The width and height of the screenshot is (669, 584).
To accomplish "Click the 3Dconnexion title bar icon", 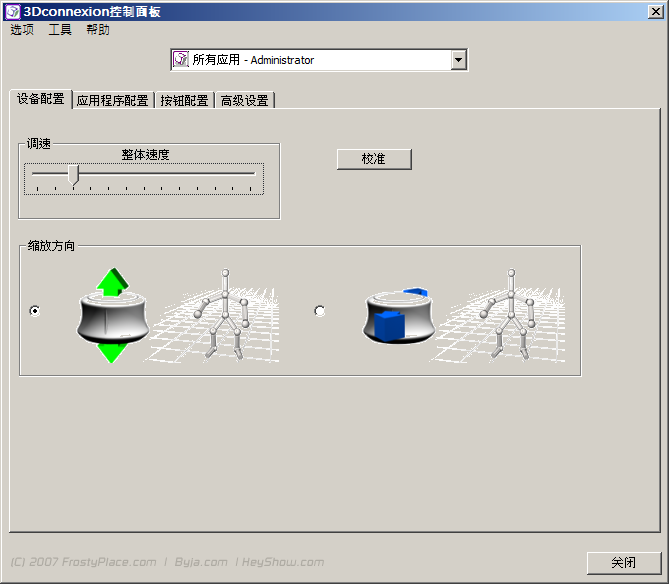I will pos(12,11).
